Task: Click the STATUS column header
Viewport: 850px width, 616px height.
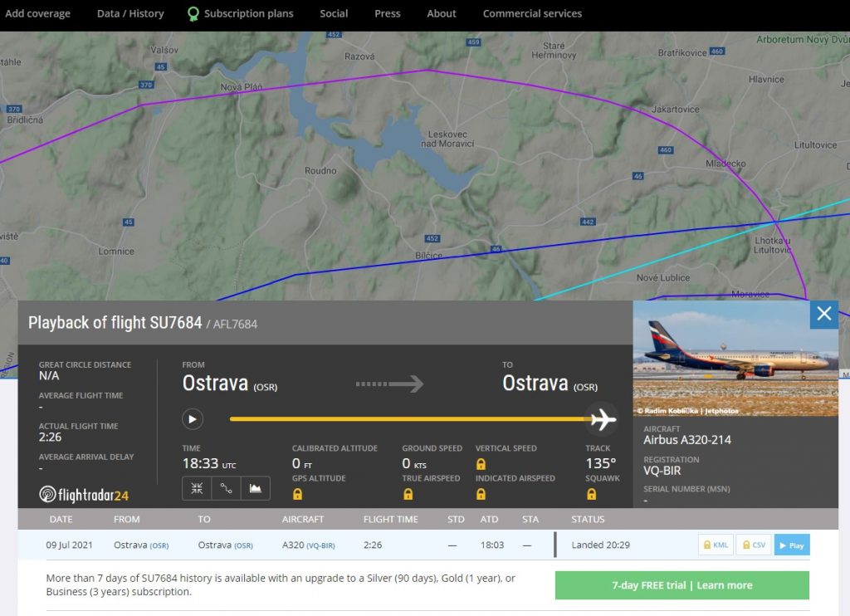Action: tap(588, 520)
